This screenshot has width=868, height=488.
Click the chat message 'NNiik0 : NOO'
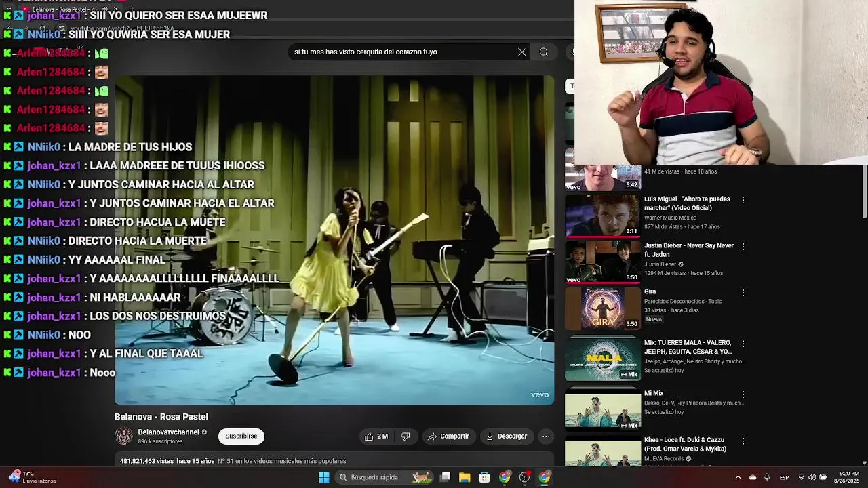47,335
